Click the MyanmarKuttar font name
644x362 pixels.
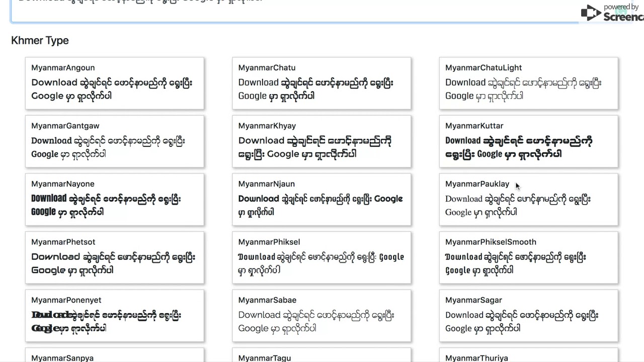(x=474, y=126)
